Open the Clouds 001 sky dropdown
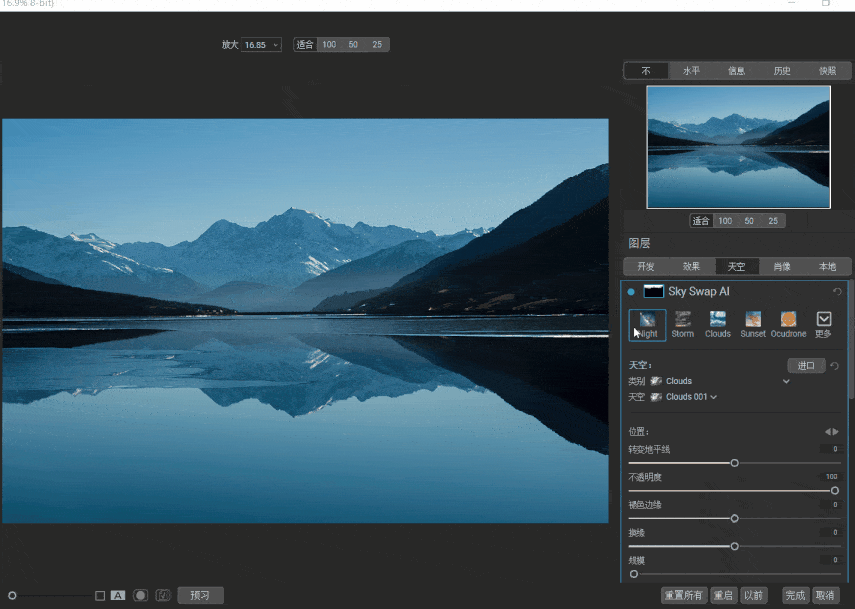The width and height of the screenshot is (855, 609). click(713, 397)
